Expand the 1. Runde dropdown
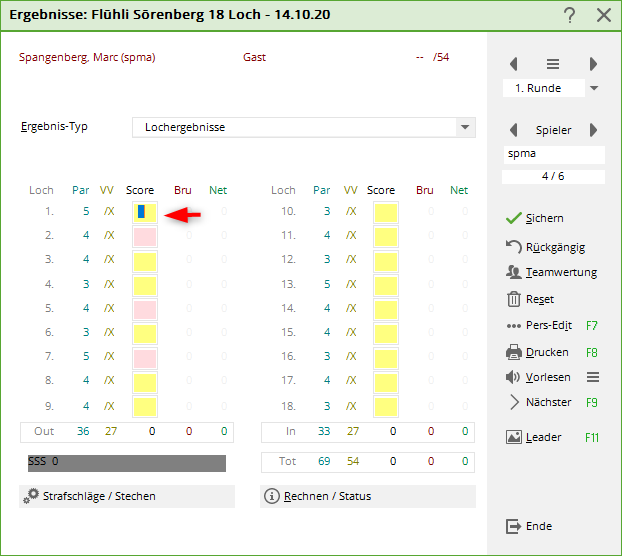622x556 pixels. [594, 88]
